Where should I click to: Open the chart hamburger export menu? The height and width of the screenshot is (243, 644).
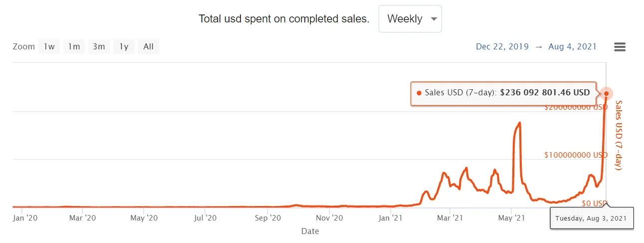(x=620, y=47)
